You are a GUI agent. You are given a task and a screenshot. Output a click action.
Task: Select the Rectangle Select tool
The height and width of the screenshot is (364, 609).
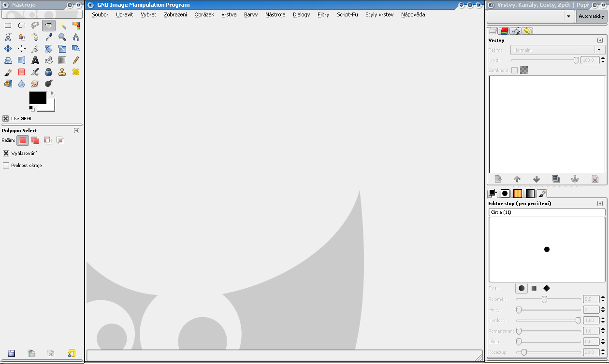(8, 26)
